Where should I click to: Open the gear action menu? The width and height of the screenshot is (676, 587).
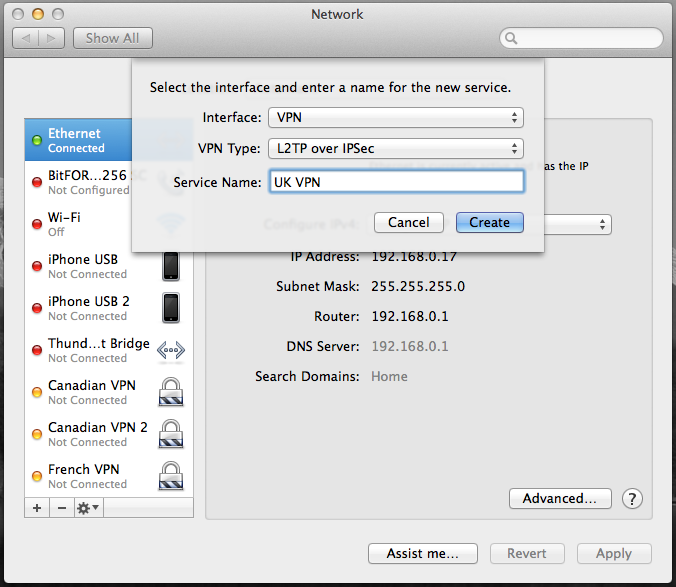pos(87,508)
